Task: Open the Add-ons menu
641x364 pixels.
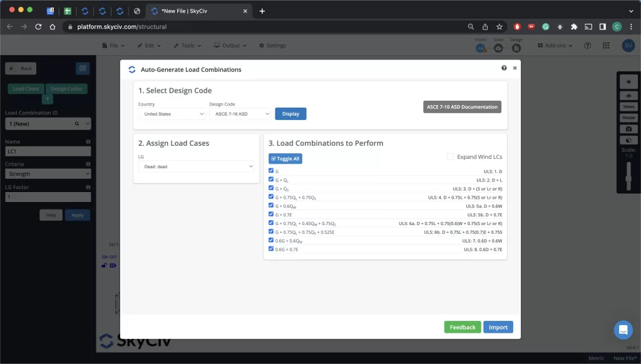Action: (555, 46)
